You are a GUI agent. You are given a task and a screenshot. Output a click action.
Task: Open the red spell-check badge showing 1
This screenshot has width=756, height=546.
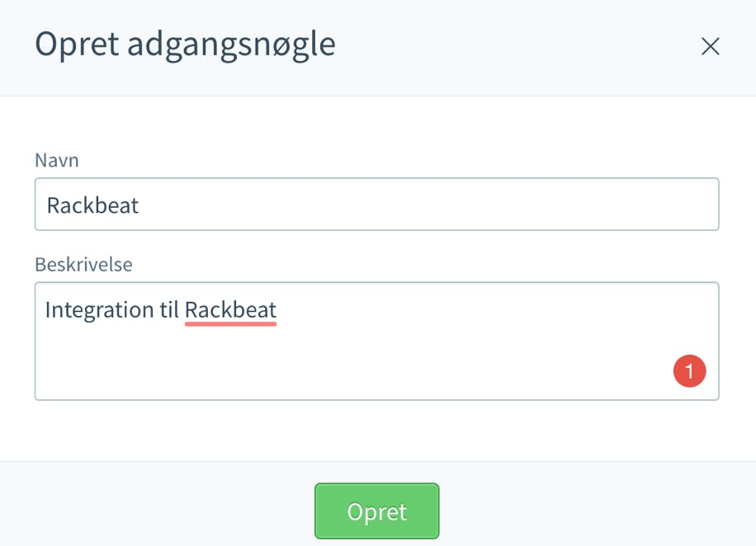[689, 371]
